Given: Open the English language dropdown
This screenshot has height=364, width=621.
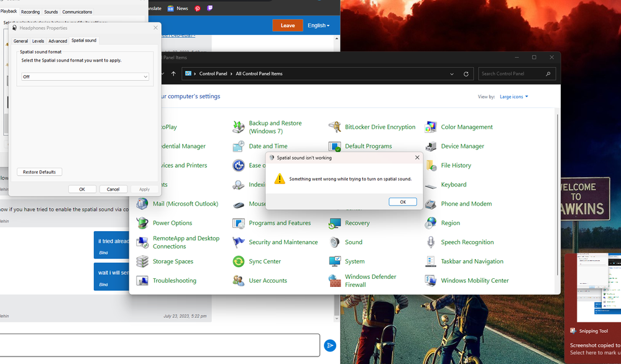Looking at the screenshot, I should [318, 25].
